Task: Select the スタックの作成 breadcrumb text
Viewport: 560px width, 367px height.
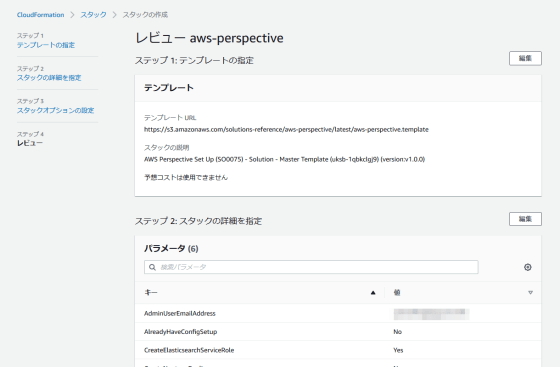Action: point(145,15)
